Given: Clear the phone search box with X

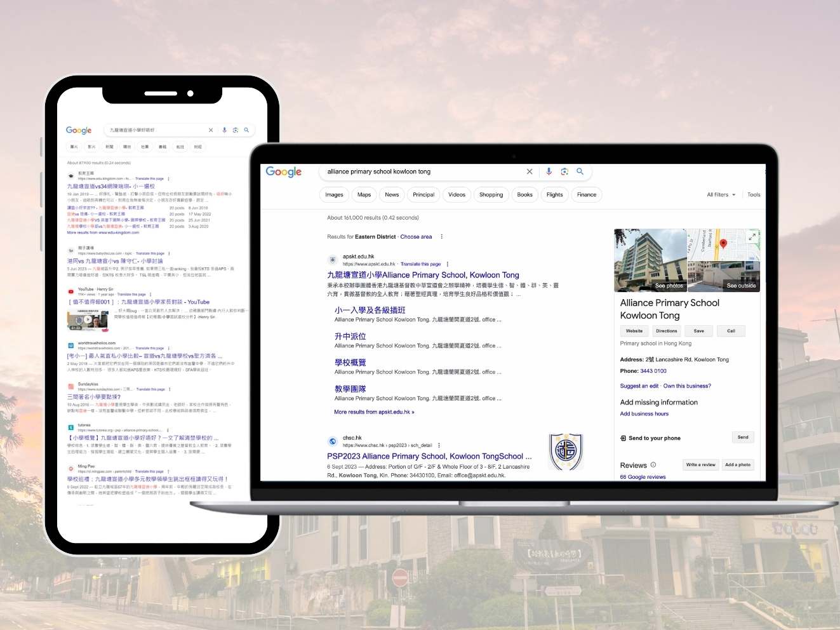Looking at the screenshot, I should (211, 130).
